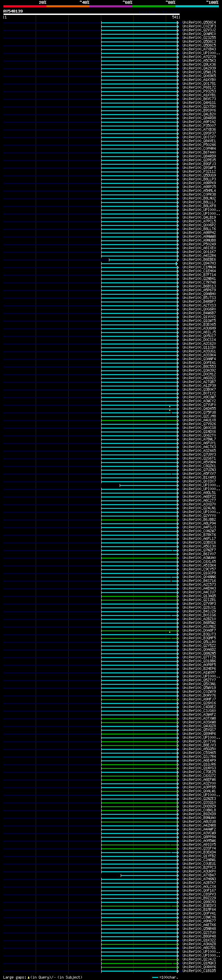Open UniRef100_Q9LK36 hit

(x=199, y=65)
